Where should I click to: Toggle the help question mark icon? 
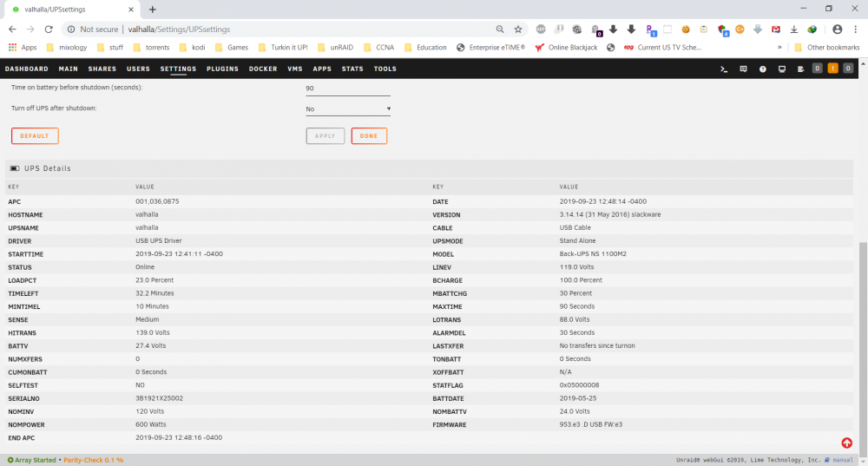763,69
